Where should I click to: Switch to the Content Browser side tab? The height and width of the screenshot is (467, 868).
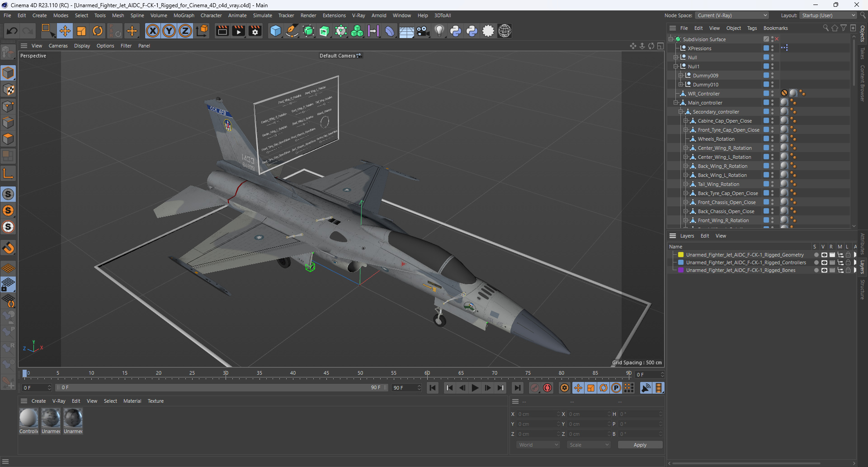(863, 83)
